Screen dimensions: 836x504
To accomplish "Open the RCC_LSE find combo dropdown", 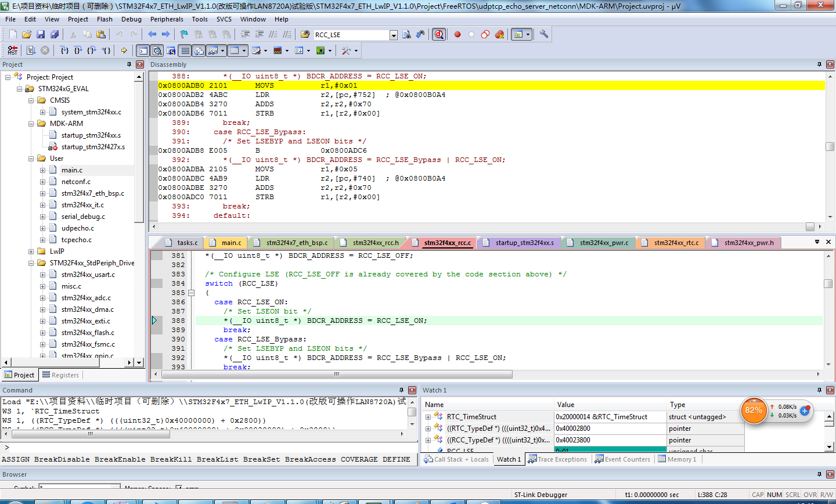I will (394, 35).
